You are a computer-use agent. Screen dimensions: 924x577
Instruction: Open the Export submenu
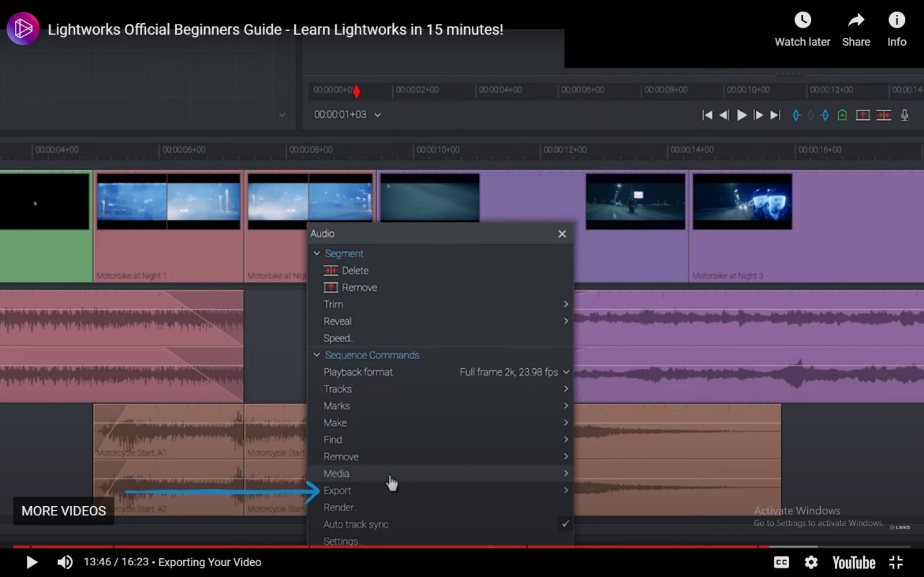point(337,491)
